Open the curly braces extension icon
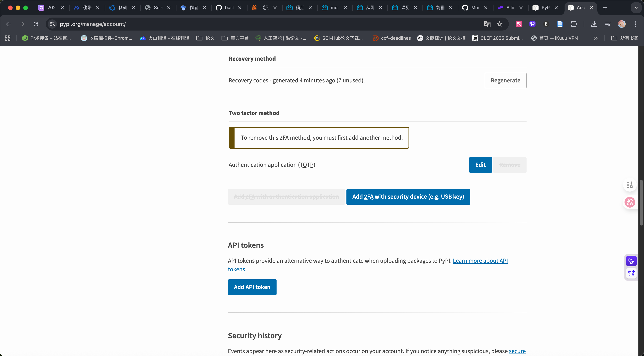This screenshot has width=644, height=356. coord(546,24)
